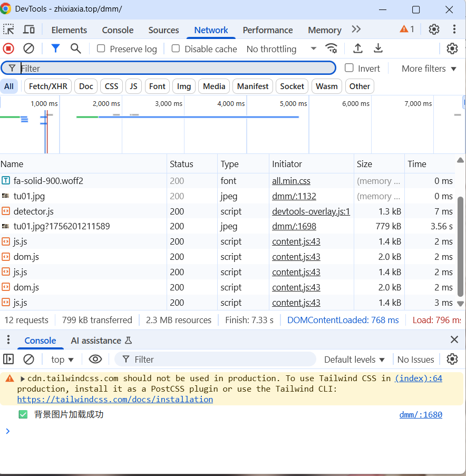466x476 pixels.
Task: Switch to AI assistance tab
Action: 101,341
